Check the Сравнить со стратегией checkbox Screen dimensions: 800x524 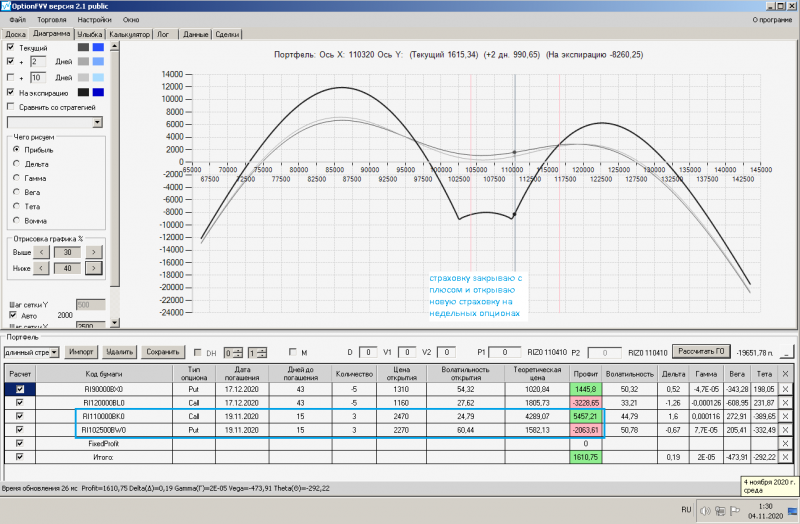pos(11,106)
